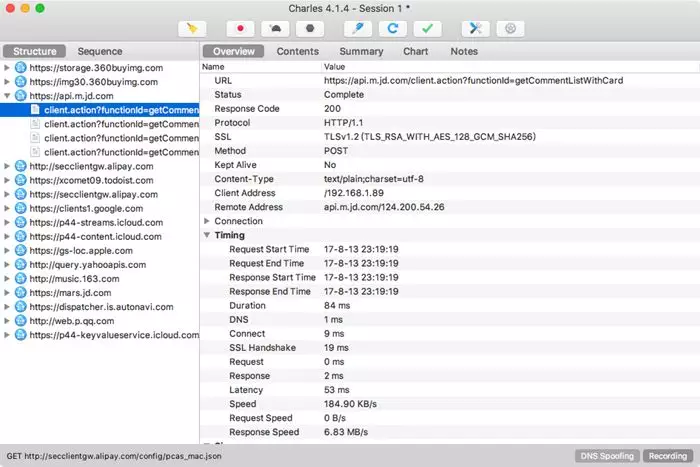Open the Chart tab

(416, 51)
